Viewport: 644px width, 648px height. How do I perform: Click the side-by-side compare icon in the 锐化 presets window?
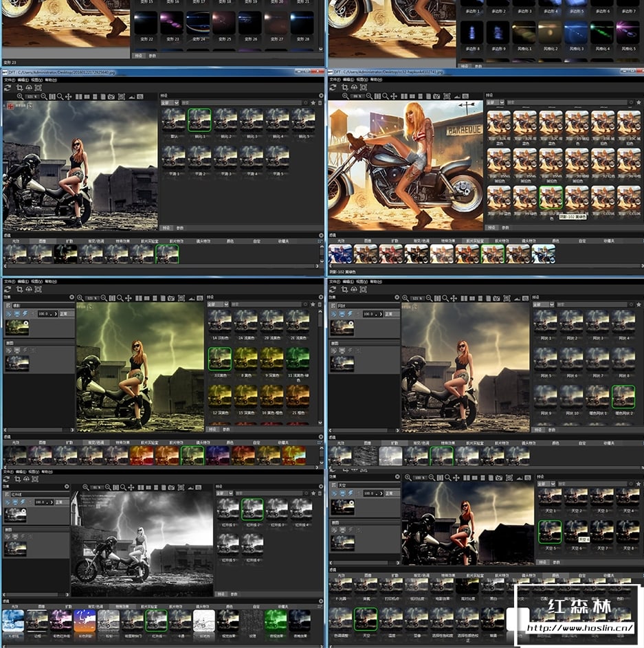tap(78, 96)
